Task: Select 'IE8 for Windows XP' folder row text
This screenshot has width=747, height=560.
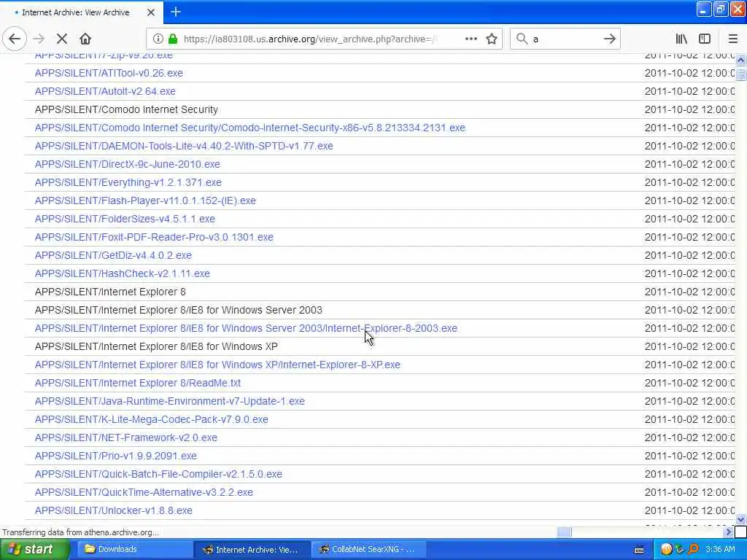Action: pos(156,346)
